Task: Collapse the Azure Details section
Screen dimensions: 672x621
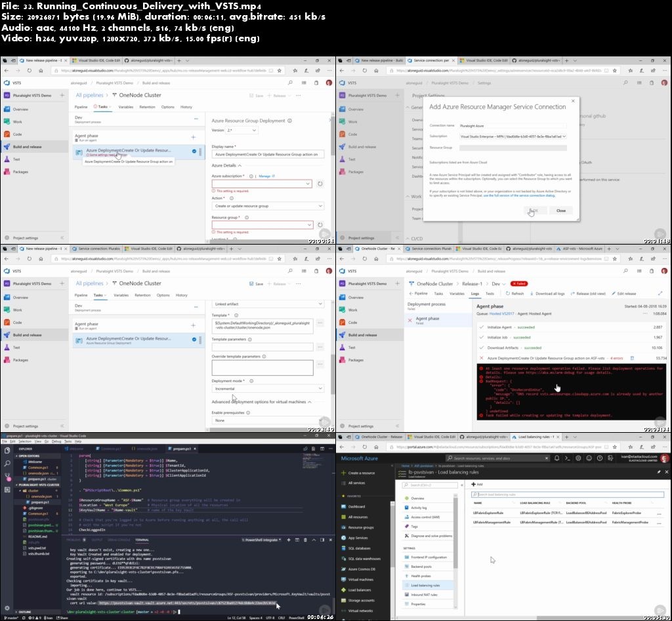Action: click(226, 165)
